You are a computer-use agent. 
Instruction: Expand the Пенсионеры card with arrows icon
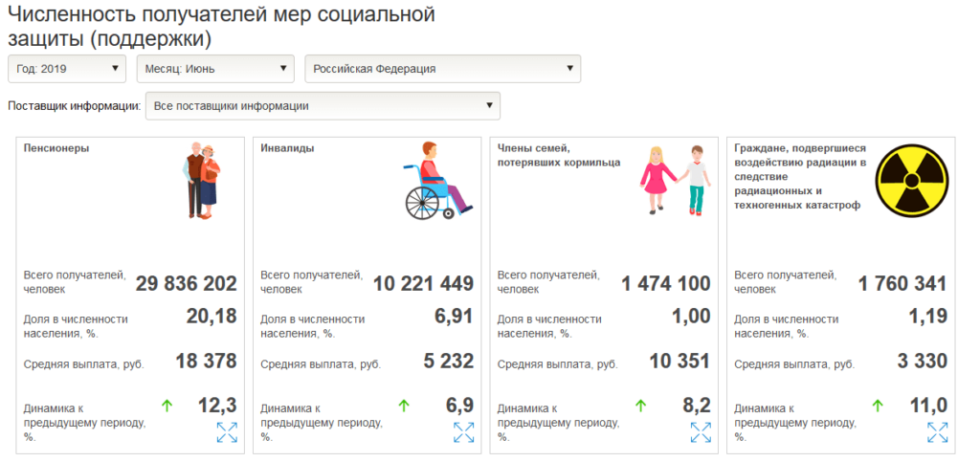[x=227, y=432]
